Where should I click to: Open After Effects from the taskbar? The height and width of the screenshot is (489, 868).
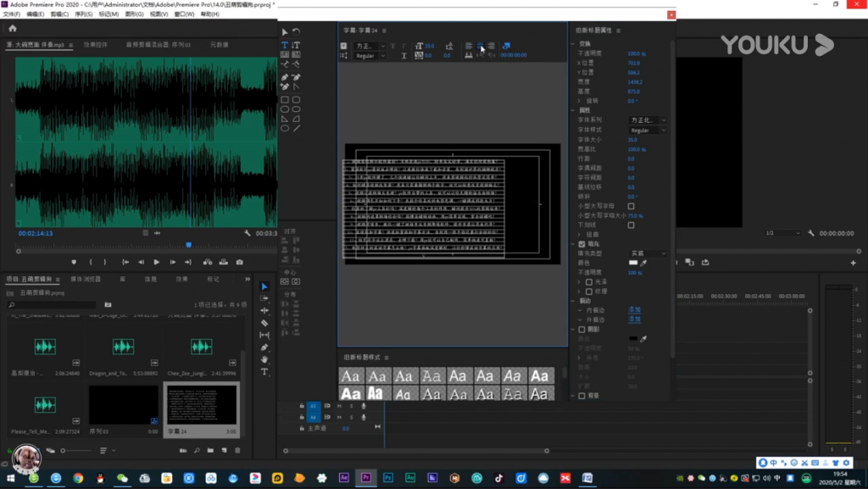pyautogui.click(x=344, y=477)
